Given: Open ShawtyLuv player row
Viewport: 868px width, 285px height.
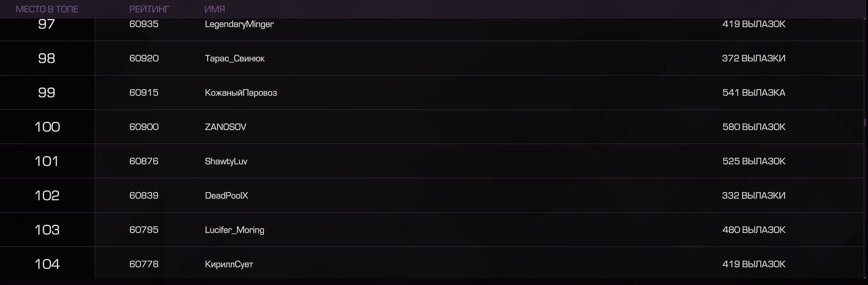Looking at the screenshot, I should (x=226, y=161).
